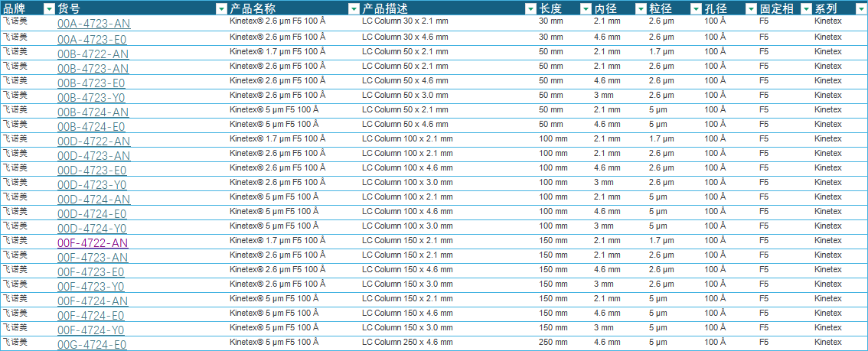Screen dimensions: 868x351
Task: Select the 'LC Column 250 x 4.6 mm' cell
Action: click(405, 343)
